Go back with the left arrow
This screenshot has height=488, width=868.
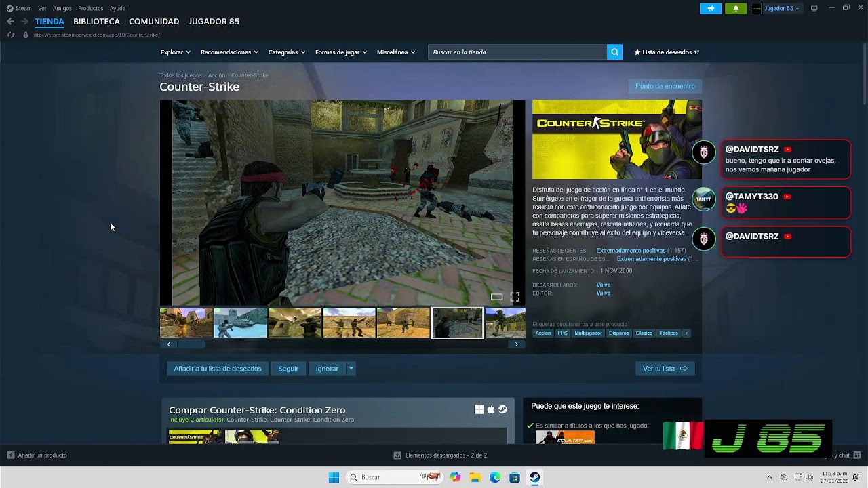click(x=10, y=22)
